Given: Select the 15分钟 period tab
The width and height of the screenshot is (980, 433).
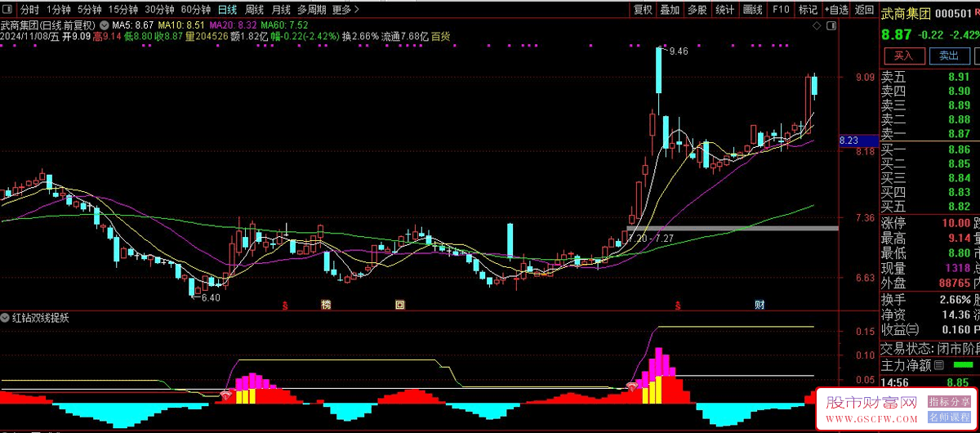Looking at the screenshot, I should [123, 10].
